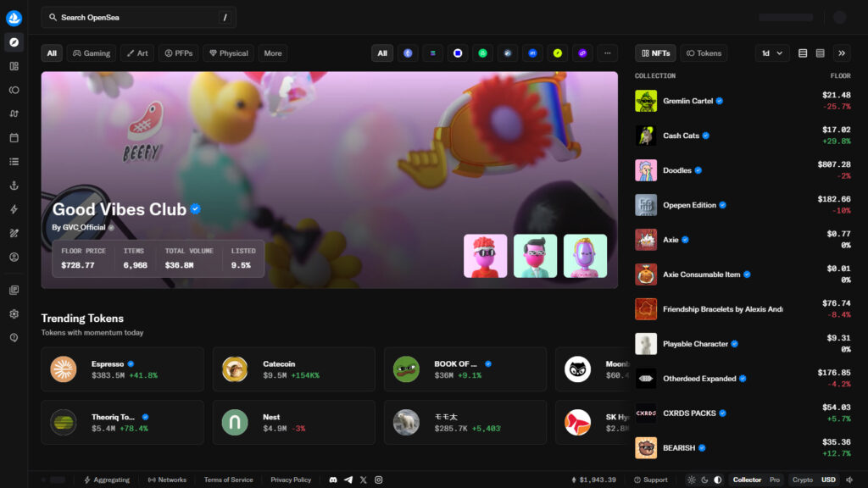
Task: Open the Swap arrows icon in sidebar
Action: point(14,114)
